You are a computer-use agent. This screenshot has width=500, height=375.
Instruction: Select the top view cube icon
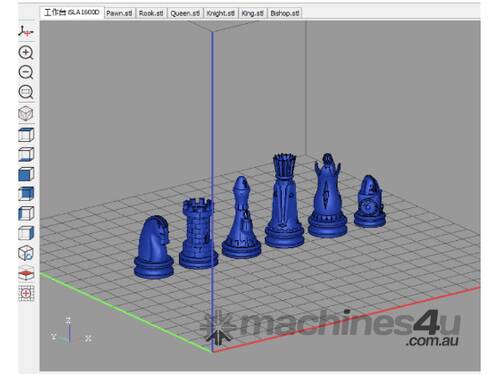click(26, 135)
